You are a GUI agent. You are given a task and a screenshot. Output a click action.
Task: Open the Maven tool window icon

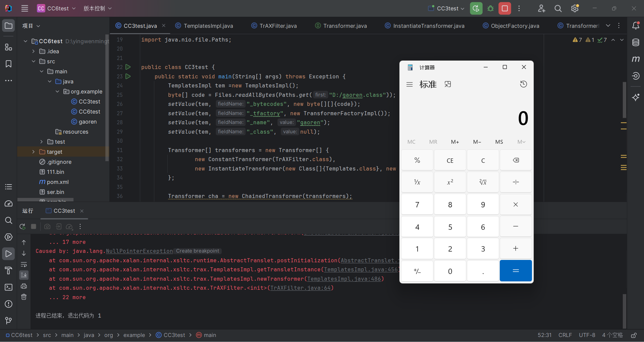(636, 59)
